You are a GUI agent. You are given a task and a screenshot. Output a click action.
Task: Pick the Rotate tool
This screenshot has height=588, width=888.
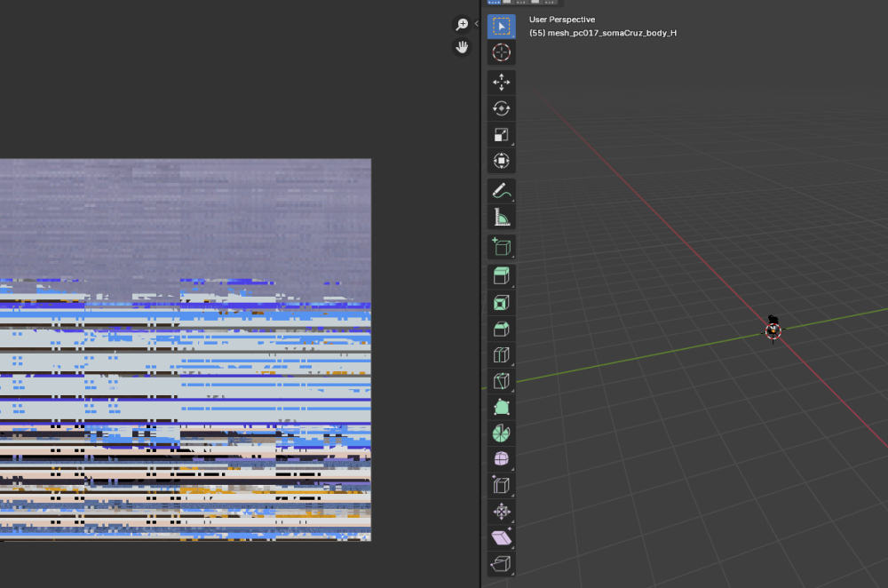click(501, 108)
